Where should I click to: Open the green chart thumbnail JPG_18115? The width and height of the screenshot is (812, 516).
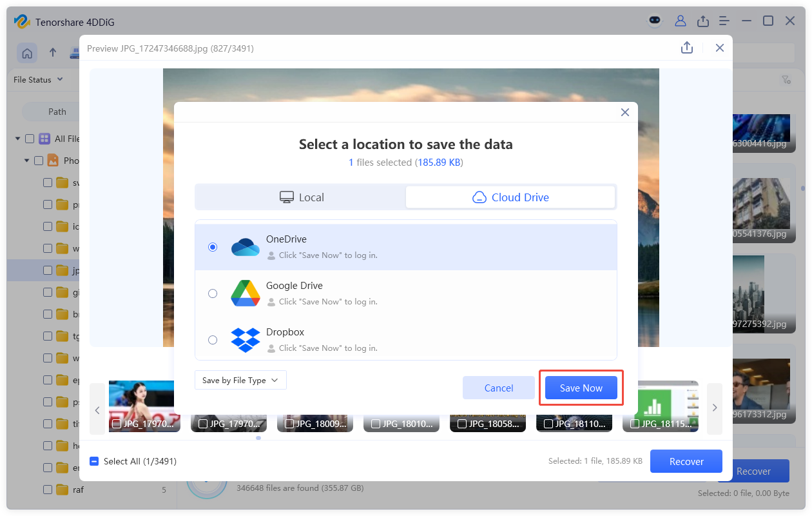point(661,406)
